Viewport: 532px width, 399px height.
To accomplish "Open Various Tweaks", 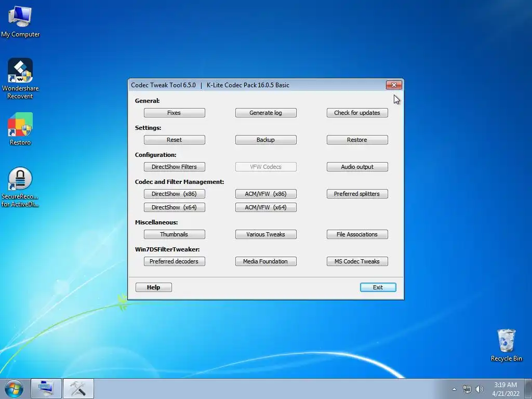I will (265, 234).
